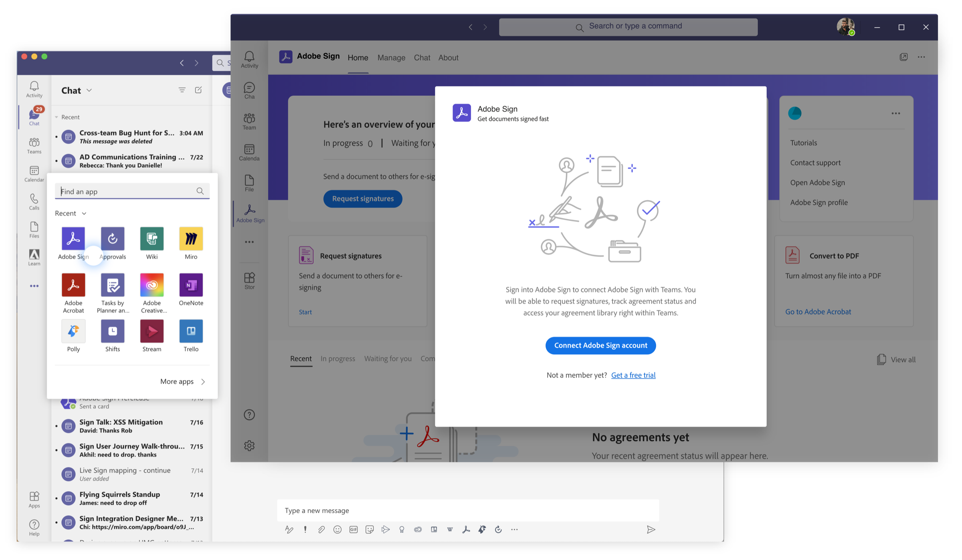Open more options ellipsis in Adobe Sign header
This screenshot has width=962, height=560.
(x=922, y=57)
